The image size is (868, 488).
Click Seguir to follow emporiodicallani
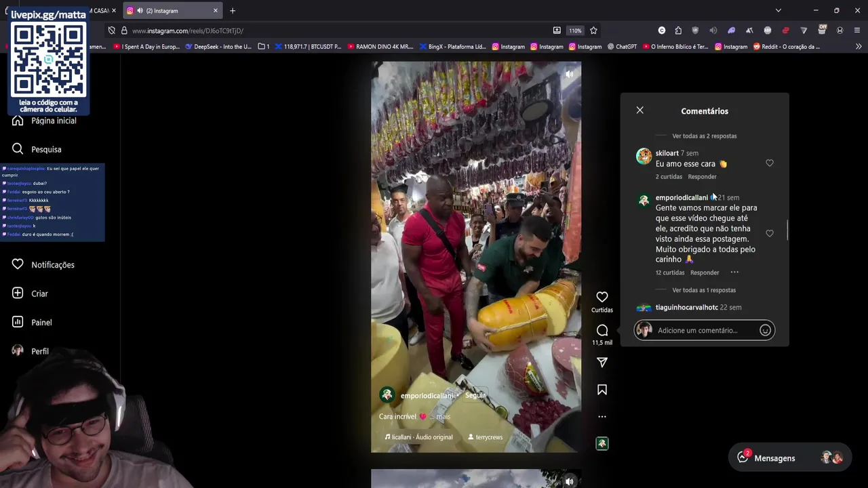(475, 395)
